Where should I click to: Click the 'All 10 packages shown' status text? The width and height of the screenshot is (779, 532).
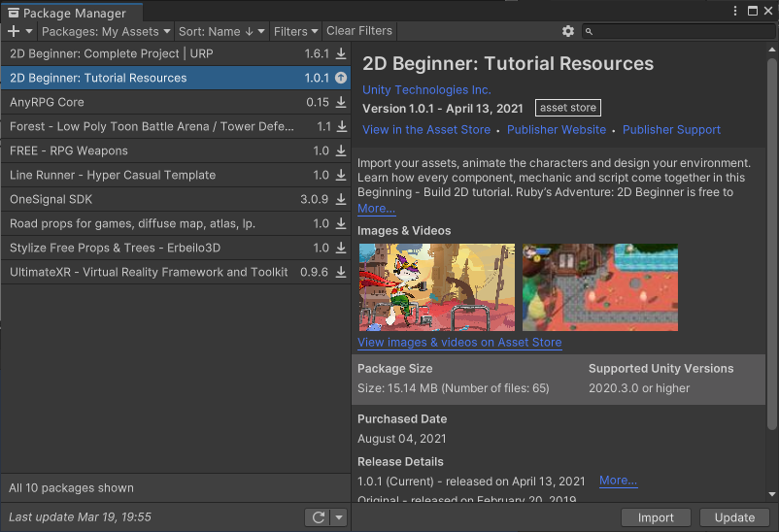[71, 487]
